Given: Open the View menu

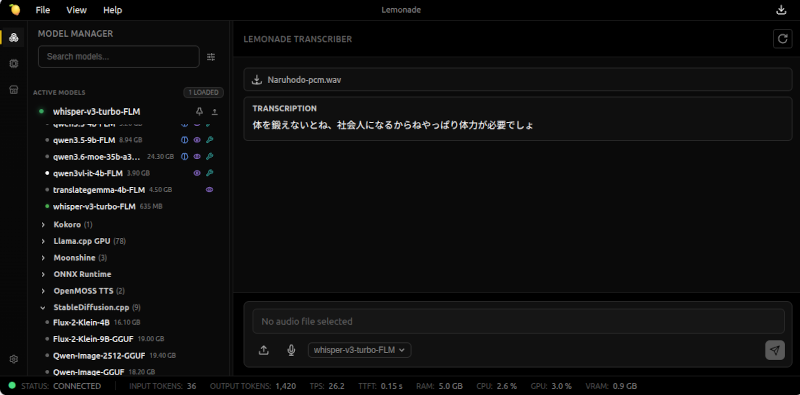Looking at the screenshot, I should coord(77,10).
